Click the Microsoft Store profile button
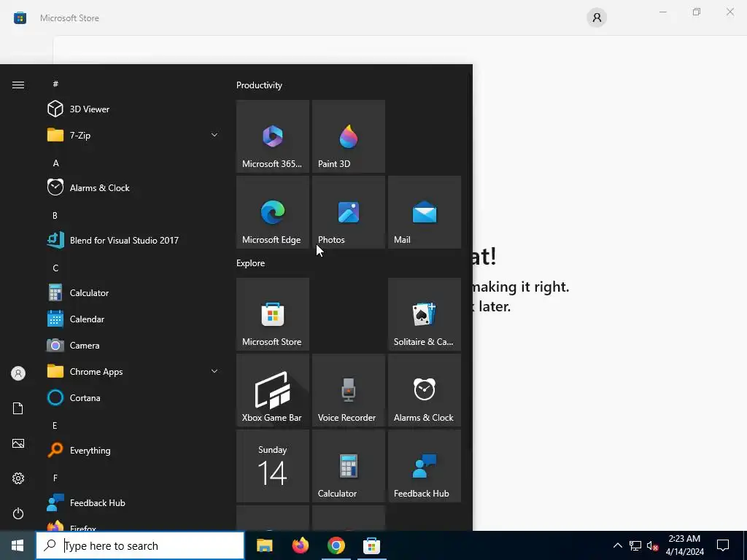 [x=597, y=18]
